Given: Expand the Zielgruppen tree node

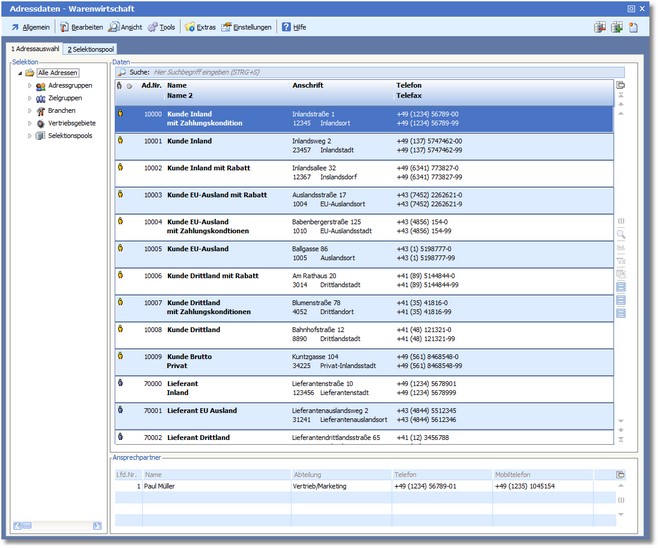Looking at the screenshot, I should pos(29,98).
